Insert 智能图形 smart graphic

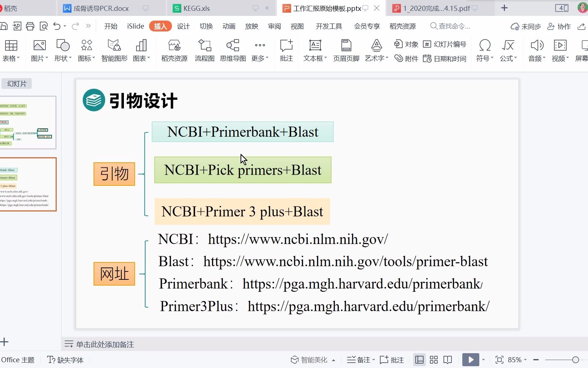click(x=114, y=51)
